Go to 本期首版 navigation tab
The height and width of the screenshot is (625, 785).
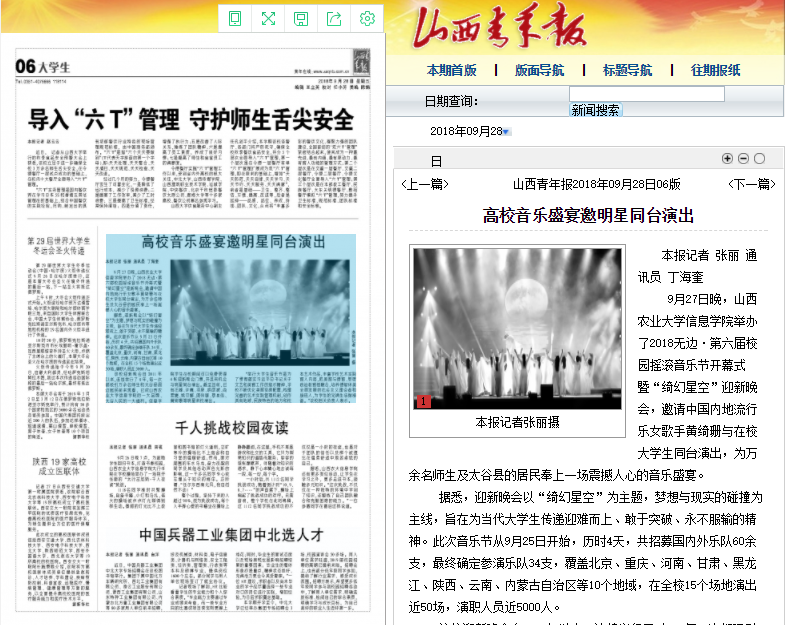pos(451,70)
